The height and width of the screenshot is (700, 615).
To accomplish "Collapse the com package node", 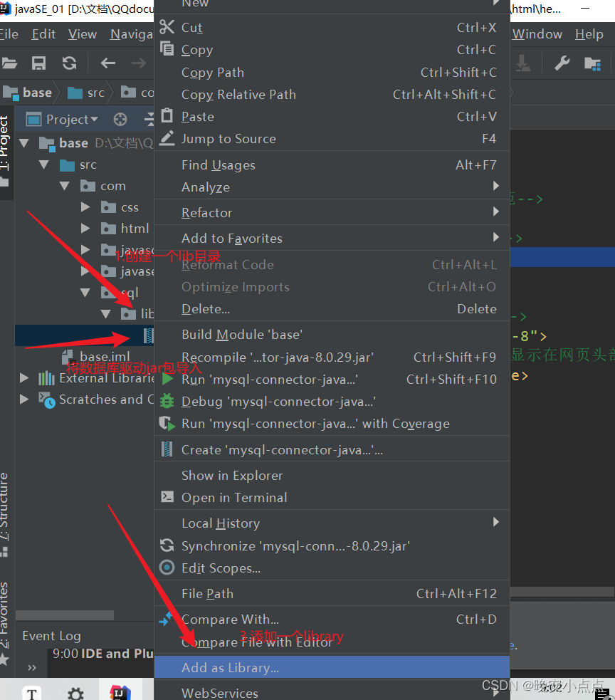I will click(64, 186).
